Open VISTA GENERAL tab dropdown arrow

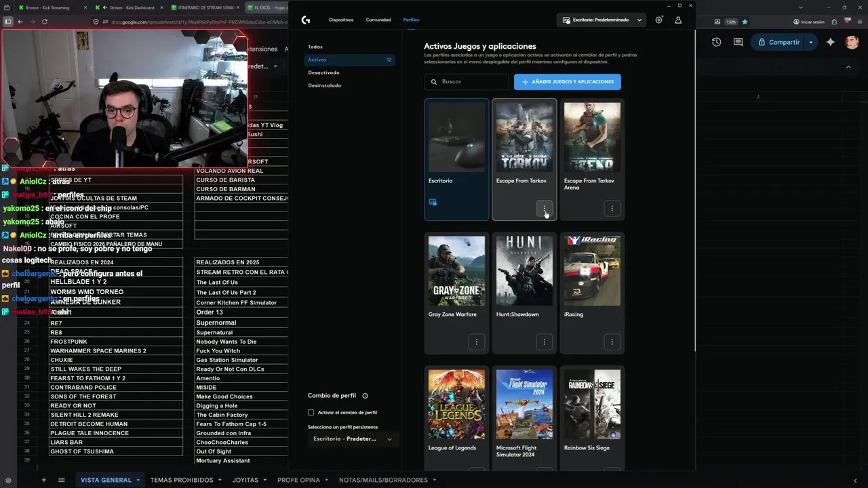click(x=138, y=480)
